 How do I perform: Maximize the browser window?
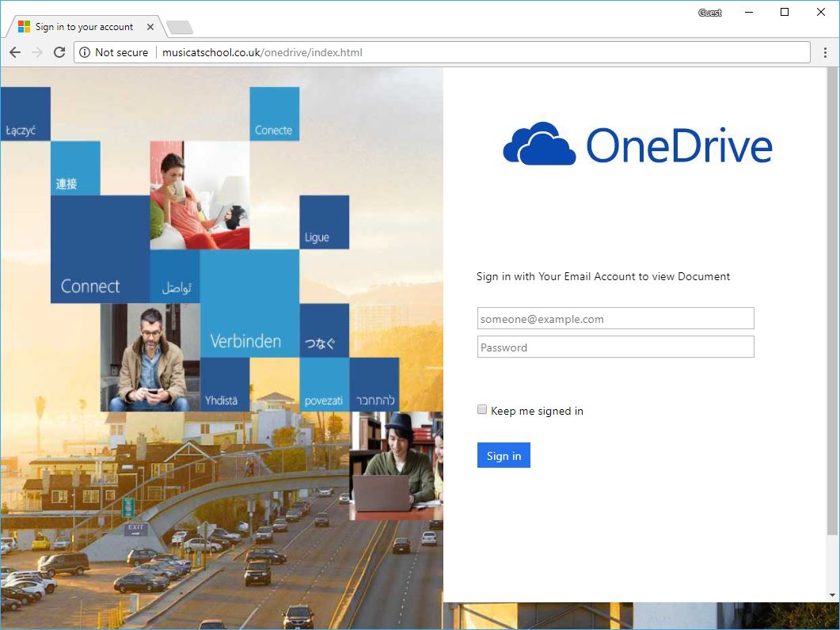pos(785,13)
